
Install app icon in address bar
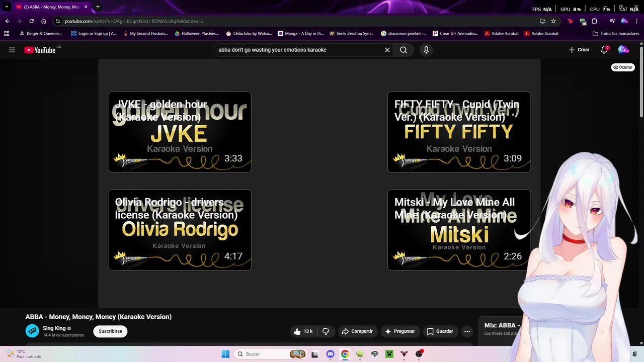(542, 21)
